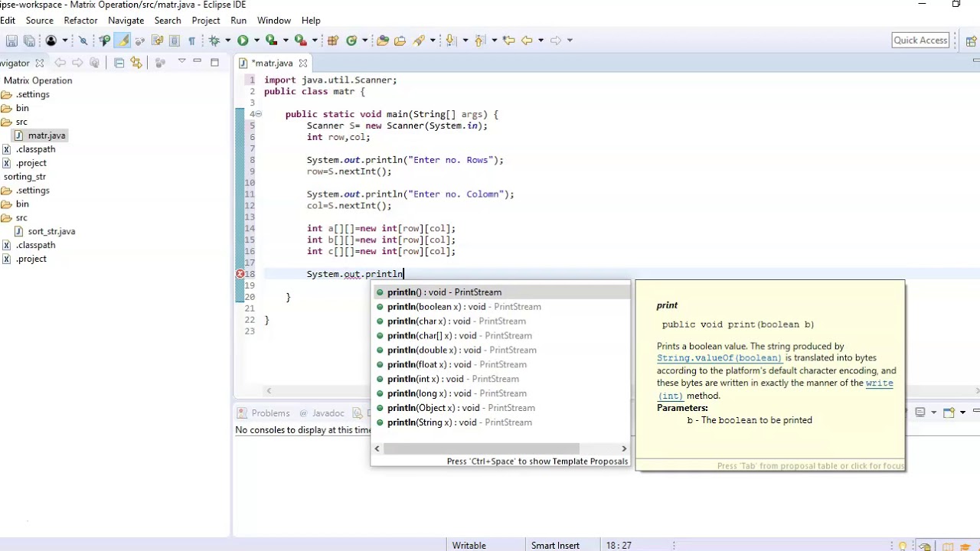The height and width of the screenshot is (551, 980).
Task: Click the Debug bug icon
Action: [x=214, y=41]
